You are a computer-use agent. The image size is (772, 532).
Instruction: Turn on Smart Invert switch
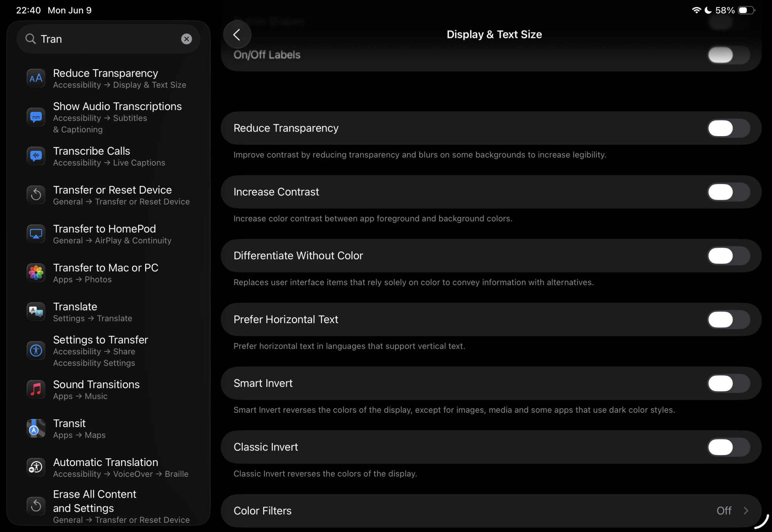coord(728,383)
